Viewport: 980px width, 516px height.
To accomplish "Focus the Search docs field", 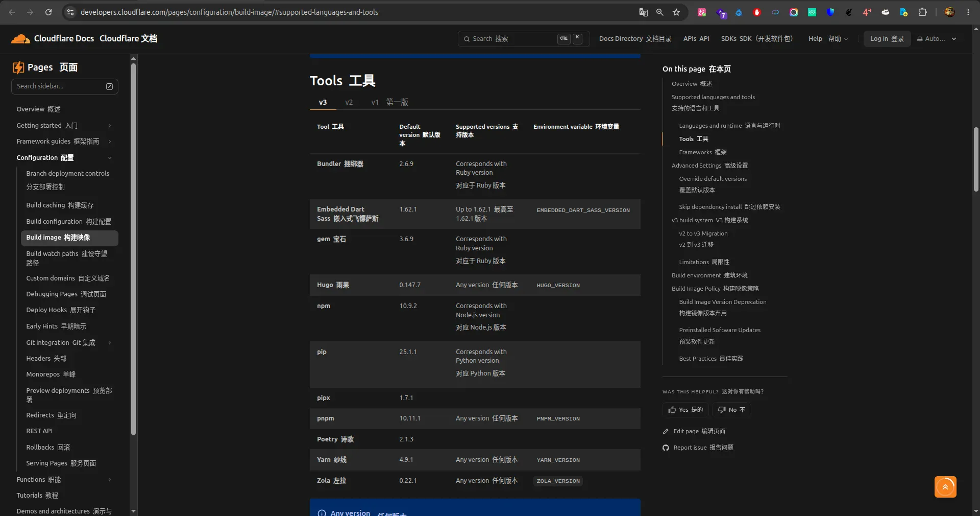I will tap(524, 39).
